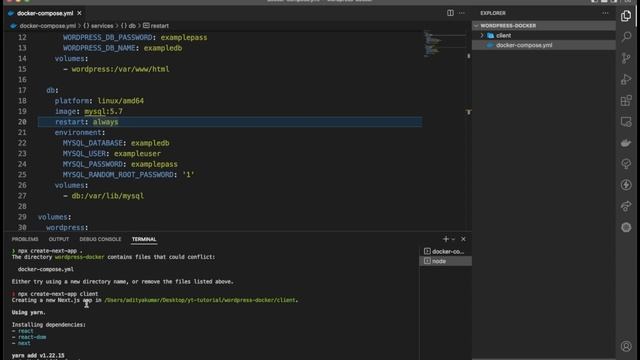Click the WORDPRESS_DB_PASSWORD key

(107, 38)
